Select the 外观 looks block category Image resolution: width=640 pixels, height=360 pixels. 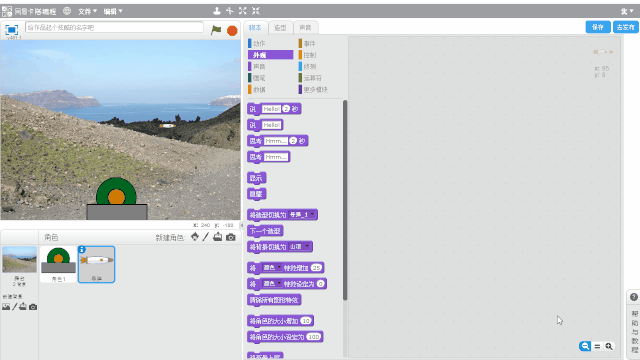270,55
